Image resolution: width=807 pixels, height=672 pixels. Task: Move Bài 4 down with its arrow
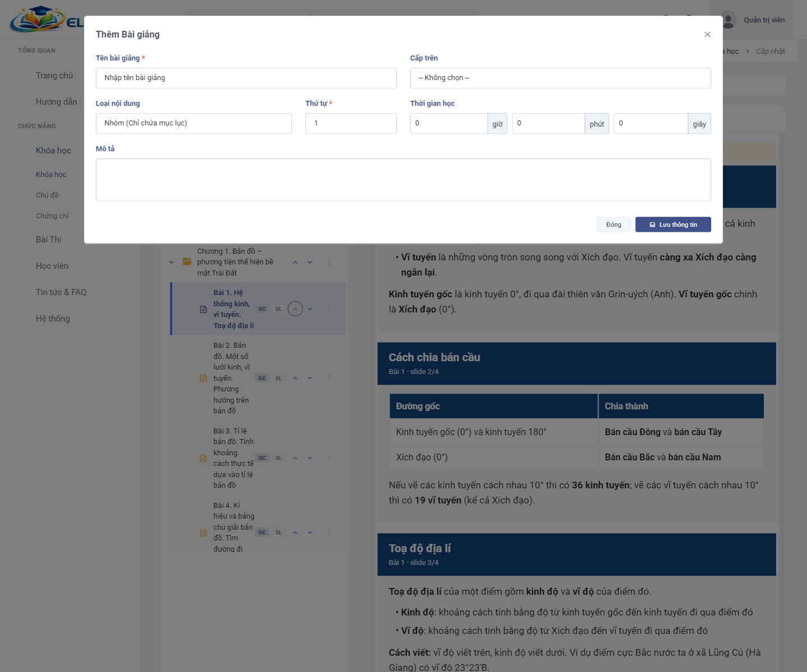coord(310,533)
